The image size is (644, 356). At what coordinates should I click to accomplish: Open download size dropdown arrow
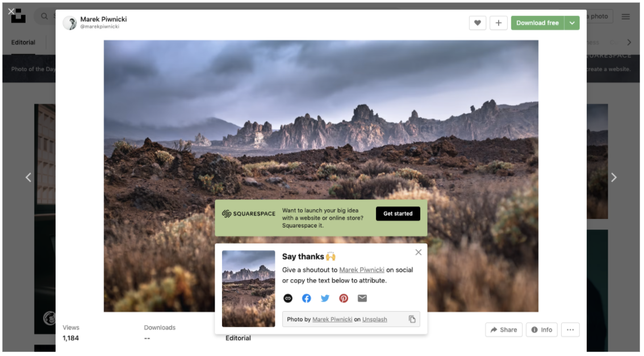tap(572, 23)
